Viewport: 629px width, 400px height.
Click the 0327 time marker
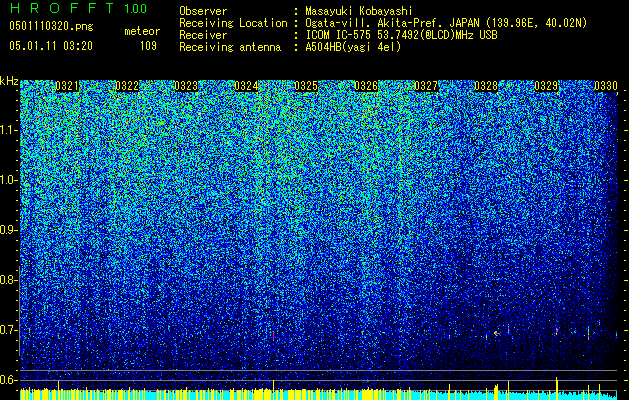click(426, 86)
